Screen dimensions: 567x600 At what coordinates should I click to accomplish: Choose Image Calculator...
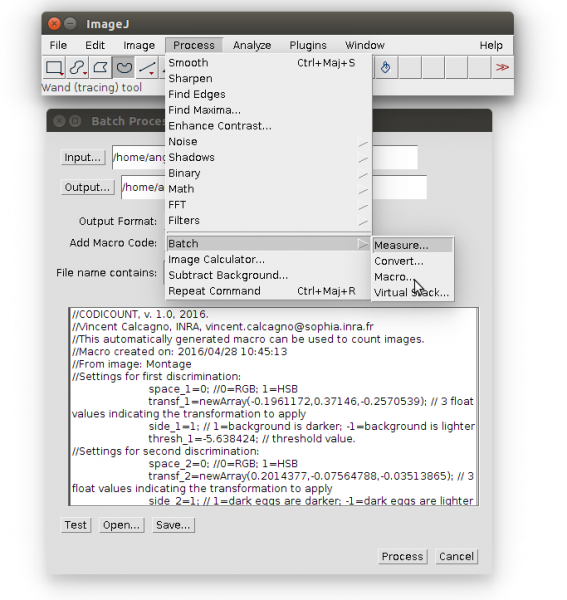pos(268,259)
